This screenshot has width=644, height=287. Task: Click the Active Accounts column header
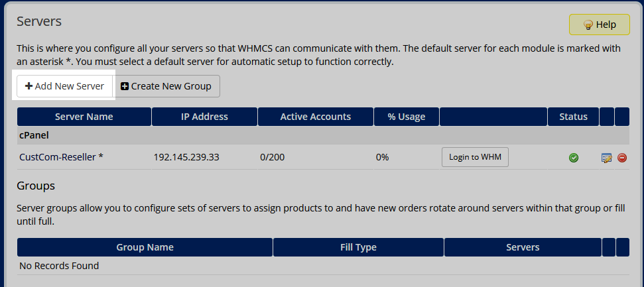(x=315, y=117)
